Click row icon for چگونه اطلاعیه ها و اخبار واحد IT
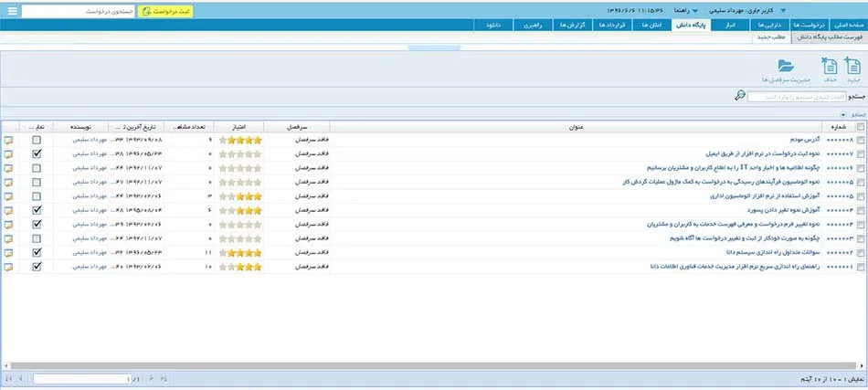 pyautogui.click(x=8, y=168)
